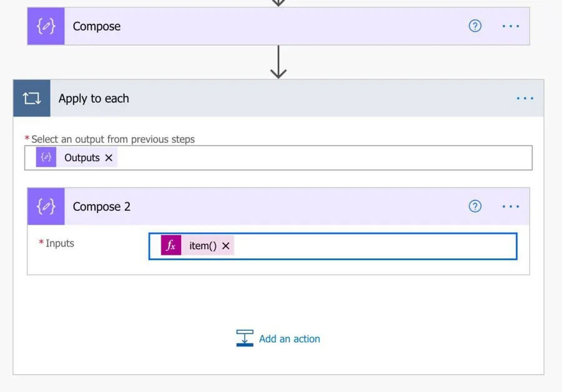This screenshot has height=392, width=562.
Task: Click the empty area of the Inputs field
Action: coord(375,246)
